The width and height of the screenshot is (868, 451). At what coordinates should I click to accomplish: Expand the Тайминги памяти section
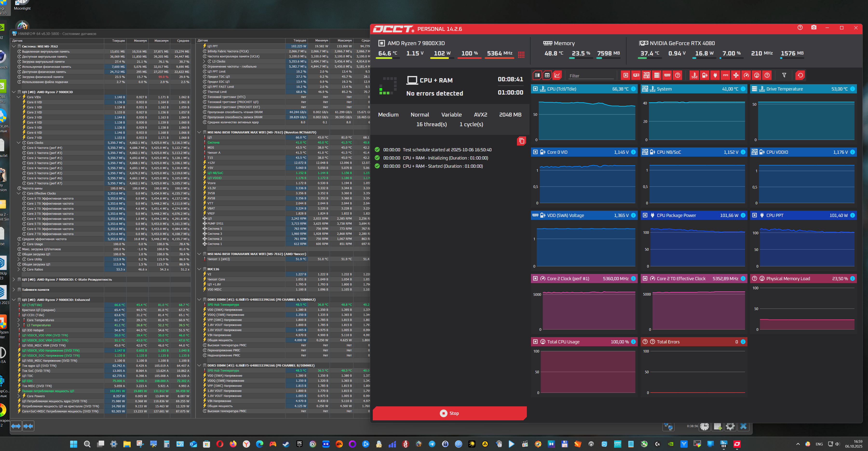(14, 290)
